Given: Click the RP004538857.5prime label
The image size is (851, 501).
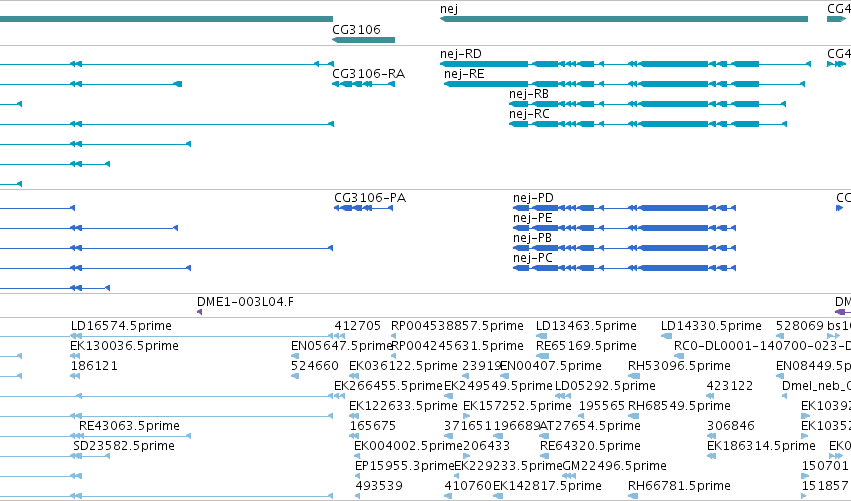Looking at the screenshot, I should pyautogui.click(x=457, y=326).
